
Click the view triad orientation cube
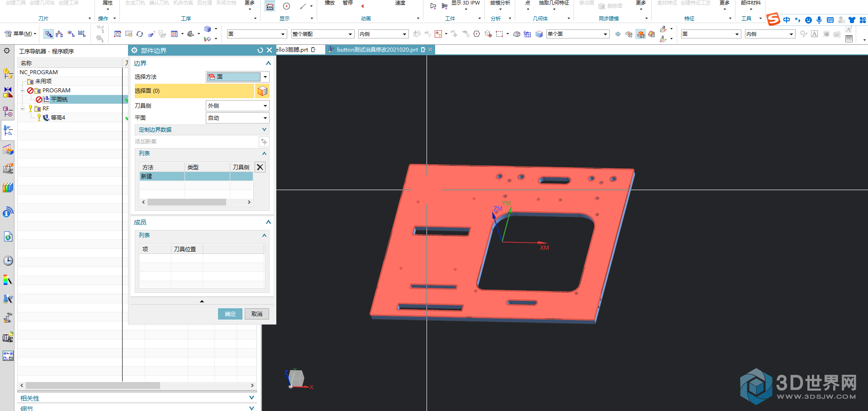tap(297, 379)
